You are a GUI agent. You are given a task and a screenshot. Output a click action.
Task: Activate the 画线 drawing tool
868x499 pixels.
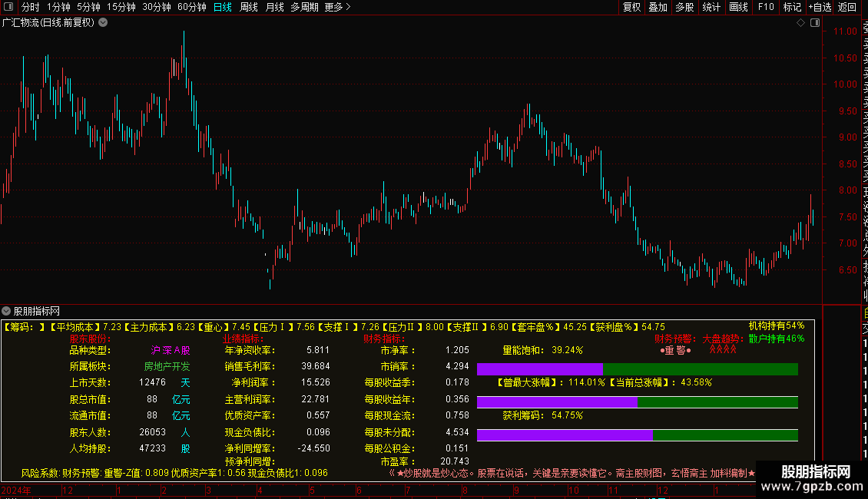[x=738, y=7]
